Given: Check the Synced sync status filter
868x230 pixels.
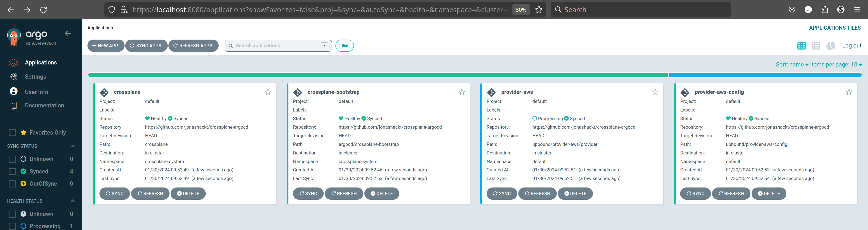Looking at the screenshot, I should pos(12,171).
